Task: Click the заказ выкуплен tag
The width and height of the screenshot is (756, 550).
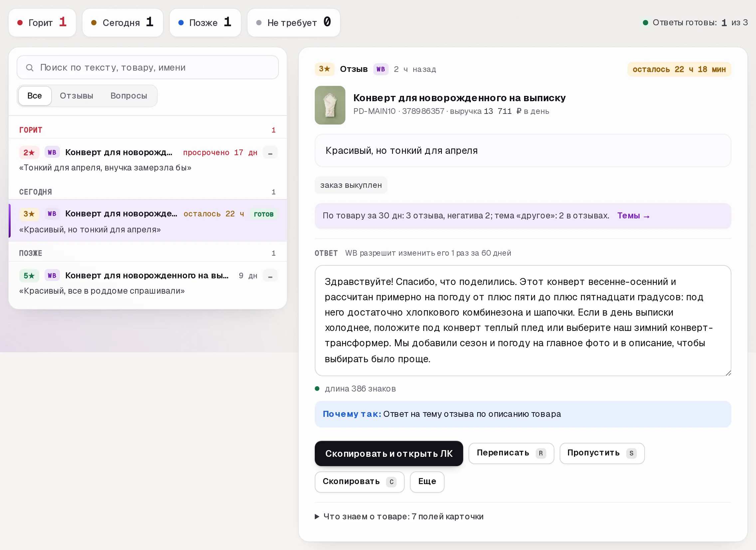Action: (x=351, y=185)
